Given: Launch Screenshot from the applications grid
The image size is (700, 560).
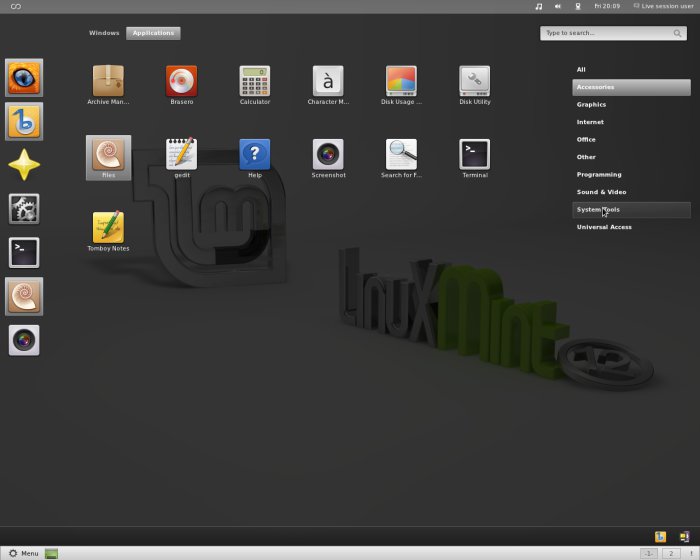Looking at the screenshot, I should coord(328,158).
